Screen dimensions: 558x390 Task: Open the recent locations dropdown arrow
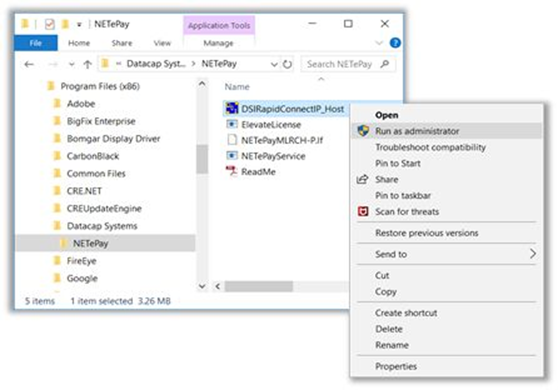point(72,64)
